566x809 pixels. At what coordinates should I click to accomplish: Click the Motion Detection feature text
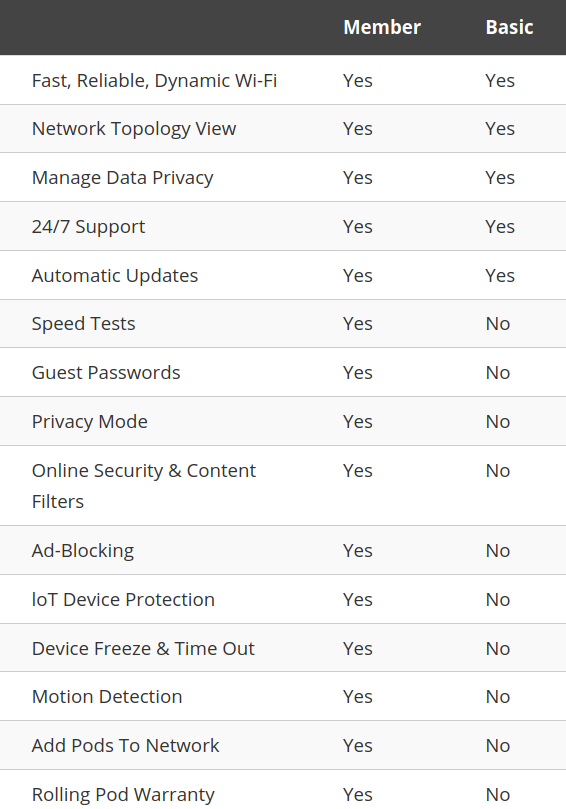pyautogui.click(x=107, y=697)
